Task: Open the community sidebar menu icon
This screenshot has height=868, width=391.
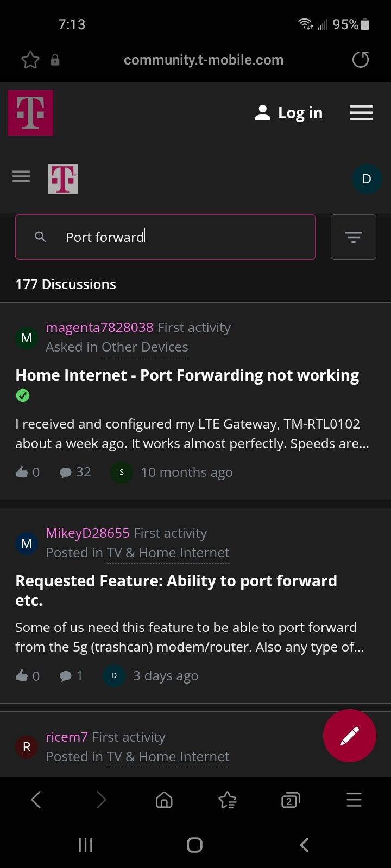Action: [21, 177]
